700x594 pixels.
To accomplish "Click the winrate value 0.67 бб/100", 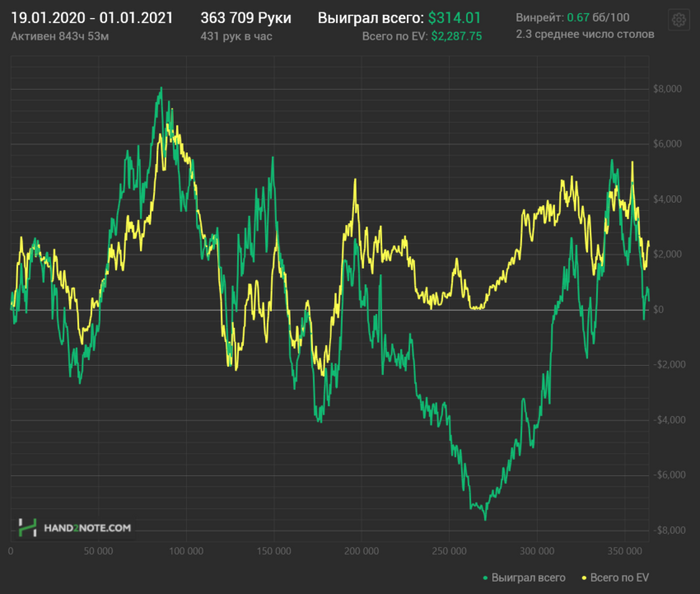I will tap(598, 17).
